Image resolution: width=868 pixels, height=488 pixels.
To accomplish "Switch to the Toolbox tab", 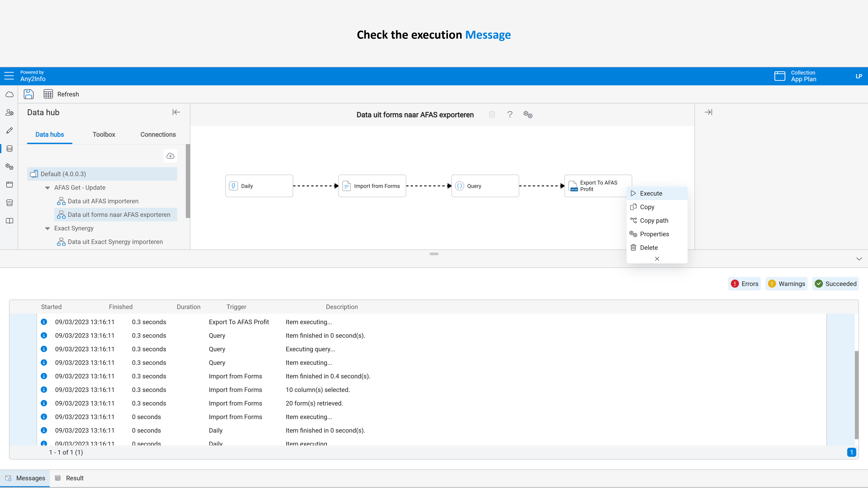I will point(104,134).
